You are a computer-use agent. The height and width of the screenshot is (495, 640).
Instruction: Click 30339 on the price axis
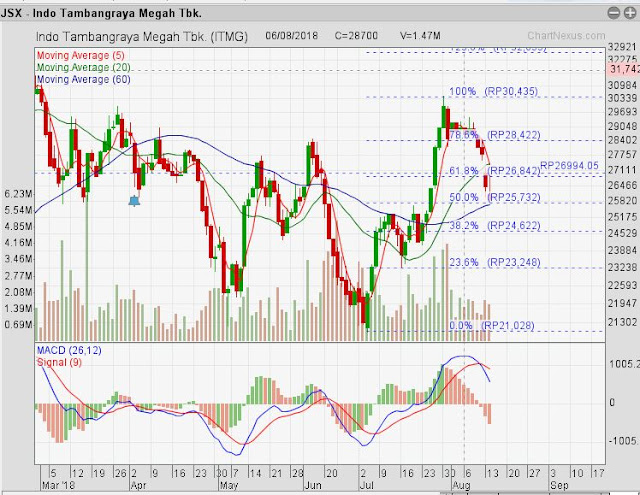[622, 98]
